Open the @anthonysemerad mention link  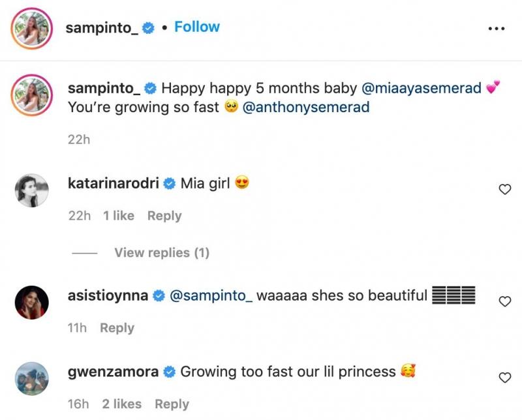click(x=305, y=107)
